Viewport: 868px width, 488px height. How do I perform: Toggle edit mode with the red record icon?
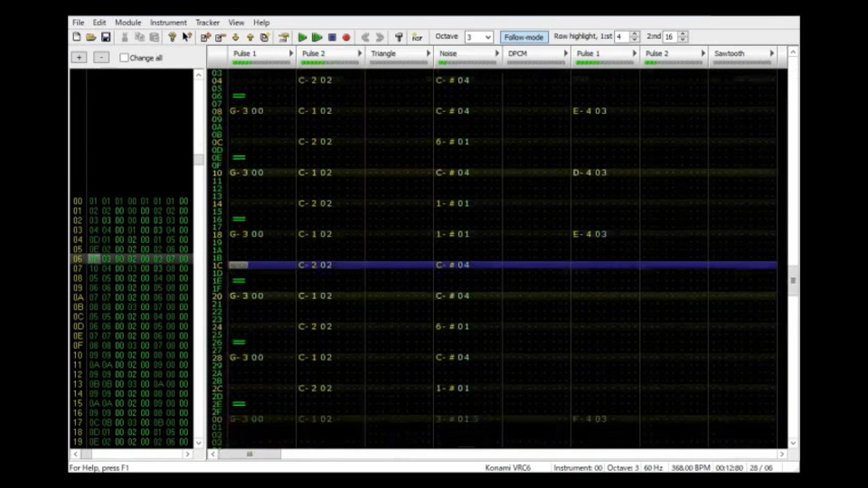pos(346,37)
